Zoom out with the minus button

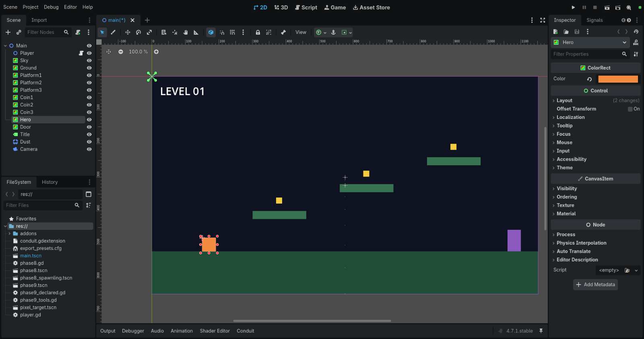[x=121, y=52]
